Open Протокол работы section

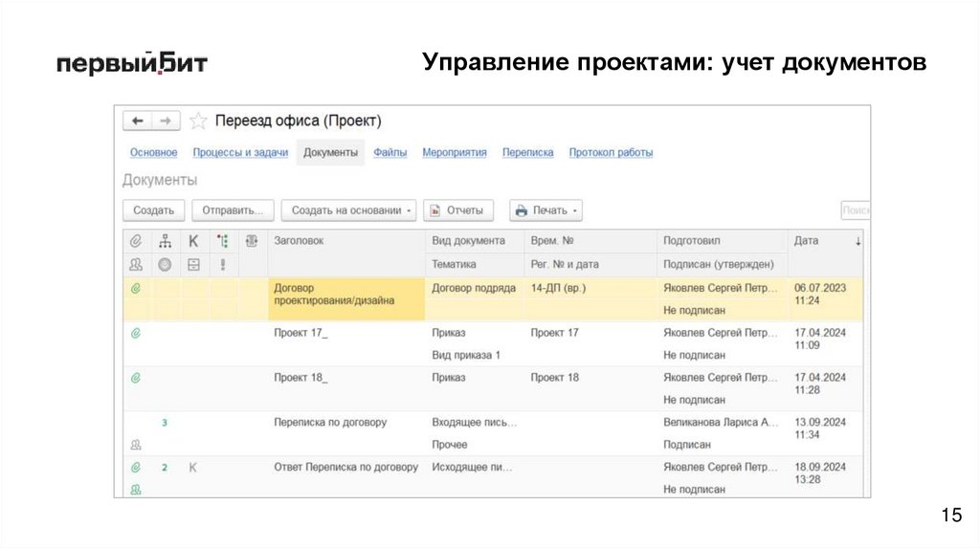(611, 152)
